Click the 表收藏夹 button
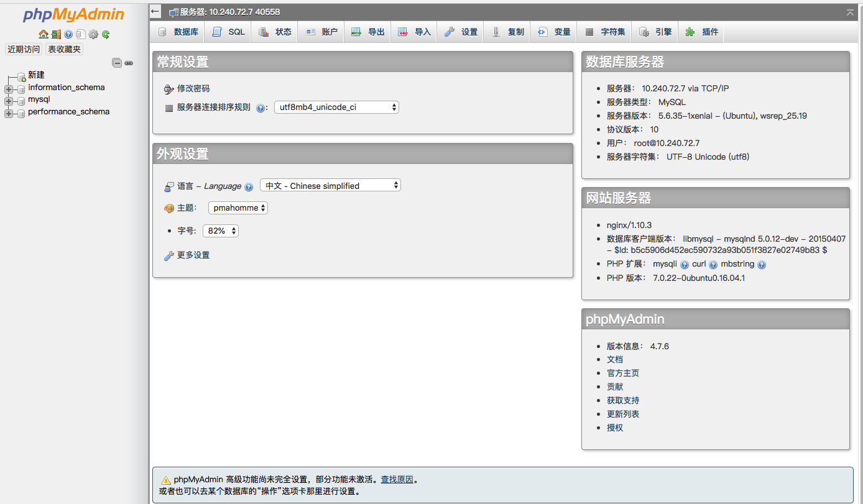This screenshot has width=863, height=504. tap(65, 49)
